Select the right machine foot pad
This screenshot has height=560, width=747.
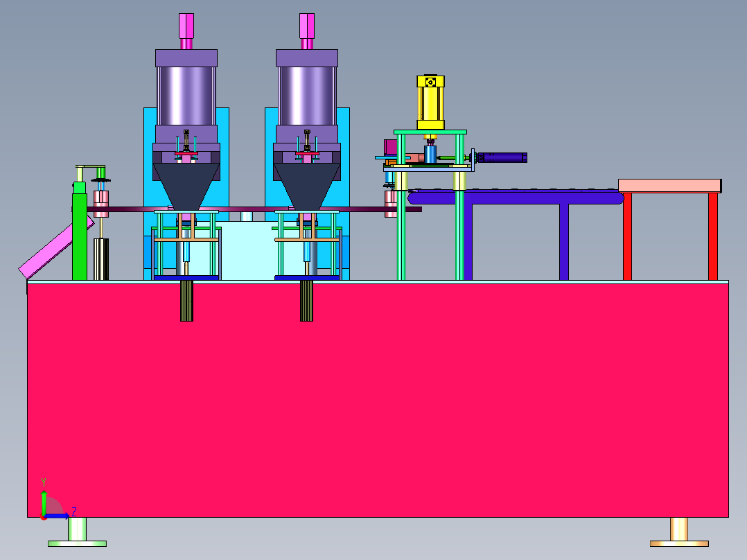(x=679, y=543)
